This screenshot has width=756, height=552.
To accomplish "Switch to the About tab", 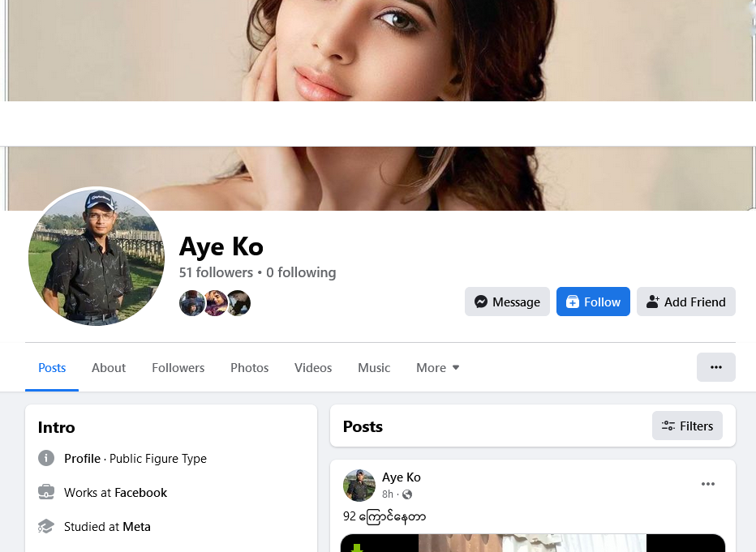I will coord(109,368).
